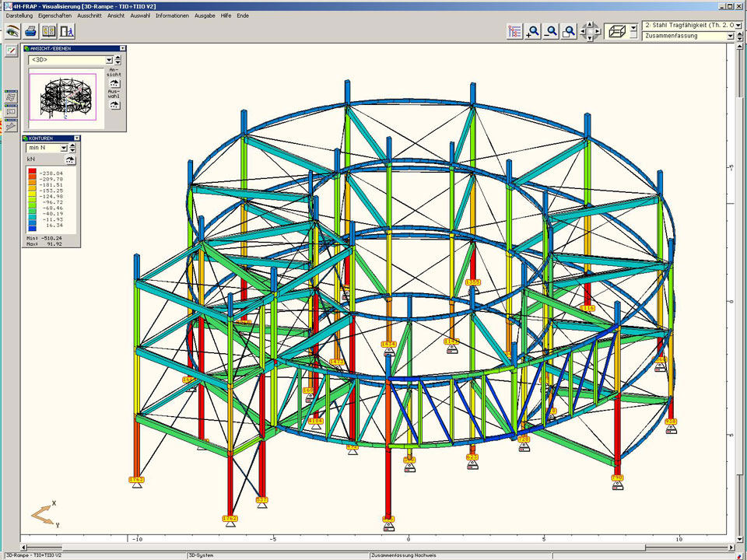Click the exit door icon

tap(68, 32)
